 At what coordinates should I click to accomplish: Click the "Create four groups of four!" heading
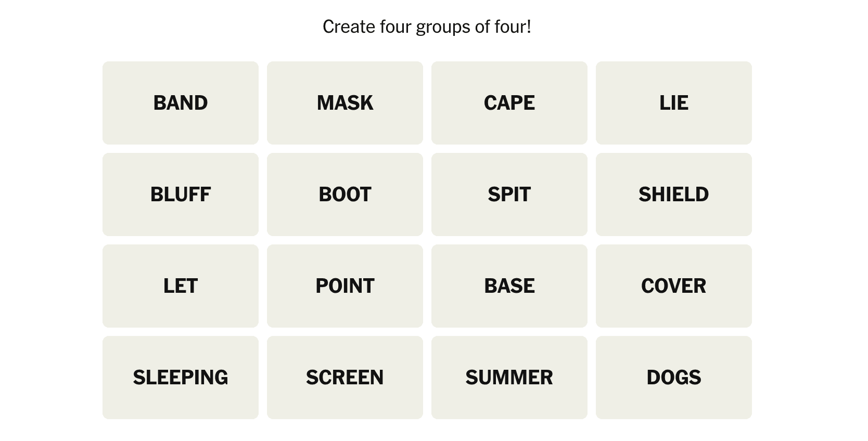coord(427,27)
